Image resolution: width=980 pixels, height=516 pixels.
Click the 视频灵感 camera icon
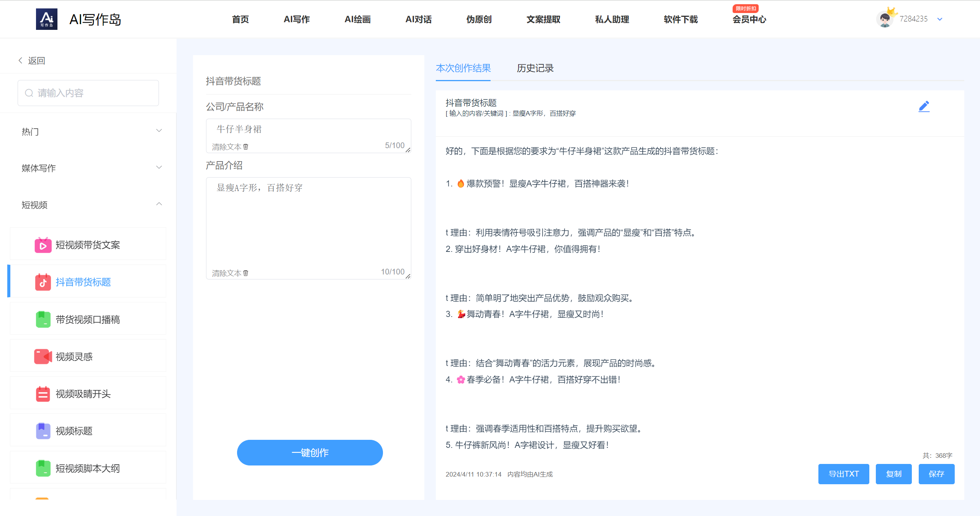click(x=43, y=357)
